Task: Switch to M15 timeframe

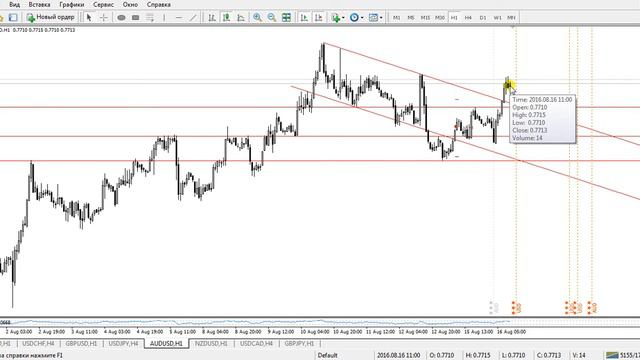Action: (x=425, y=18)
